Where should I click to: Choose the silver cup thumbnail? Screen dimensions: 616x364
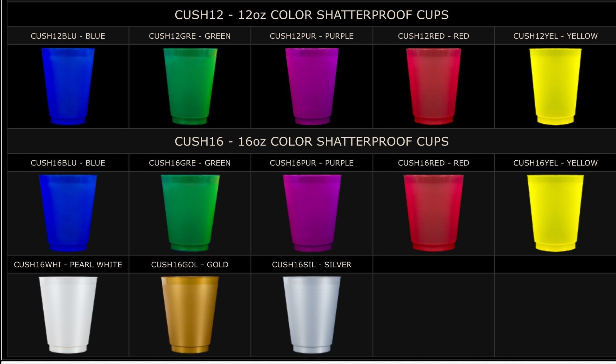tap(312, 315)
